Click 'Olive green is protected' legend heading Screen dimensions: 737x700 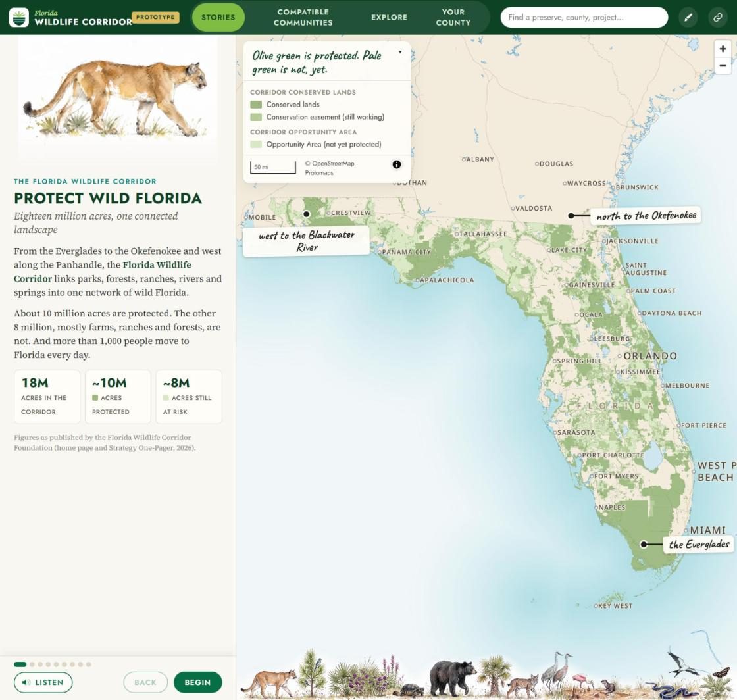coord(317,62)
